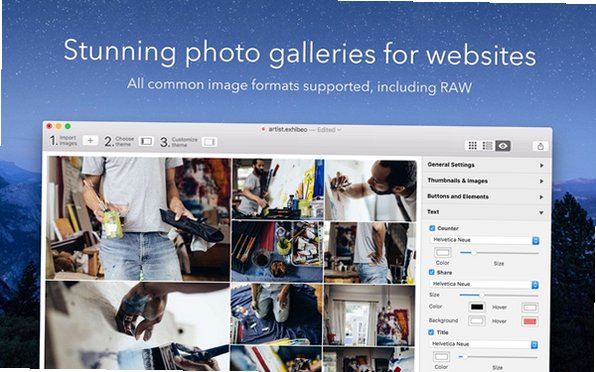
Task: Select close-up of paint-stained hand
Action: point(137,326)
